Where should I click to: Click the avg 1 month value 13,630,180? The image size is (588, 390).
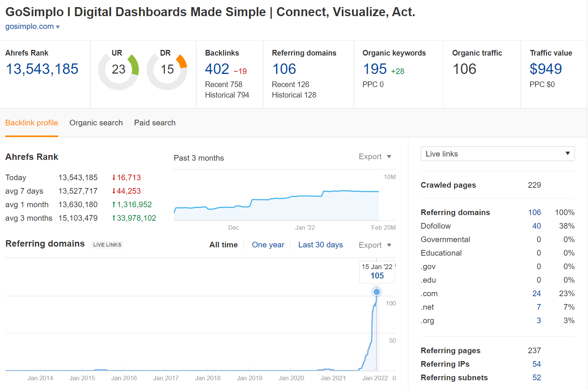pos(78,205)
